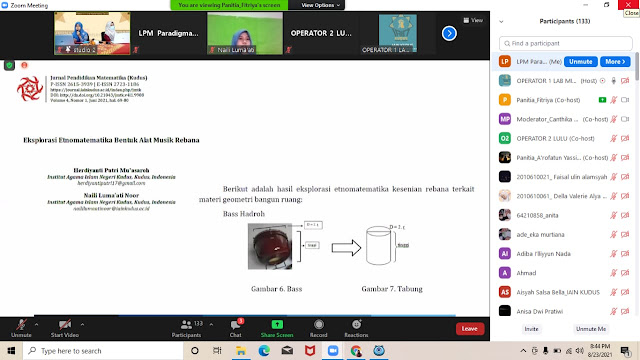Open Google Chrome from the taskbar

356,351
